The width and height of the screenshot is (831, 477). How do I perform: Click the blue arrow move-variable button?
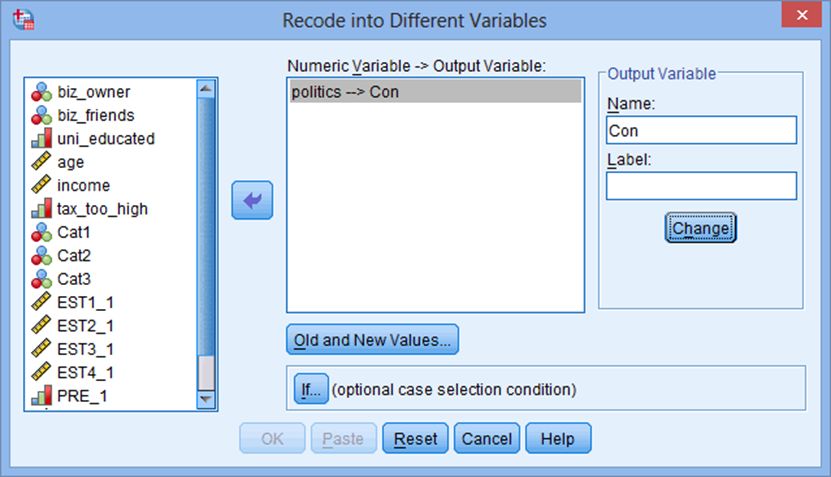point(252,200)
